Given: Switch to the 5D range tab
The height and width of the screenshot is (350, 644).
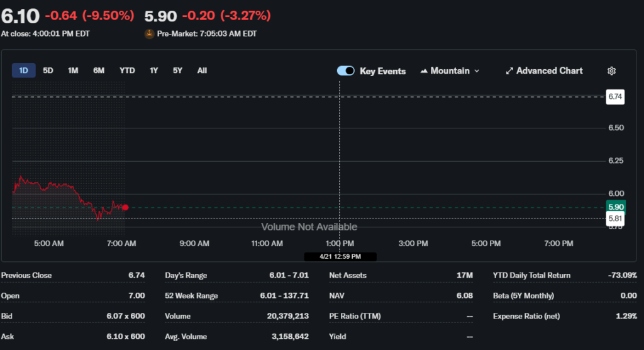Looking at the screenshot, I should 48,71.
